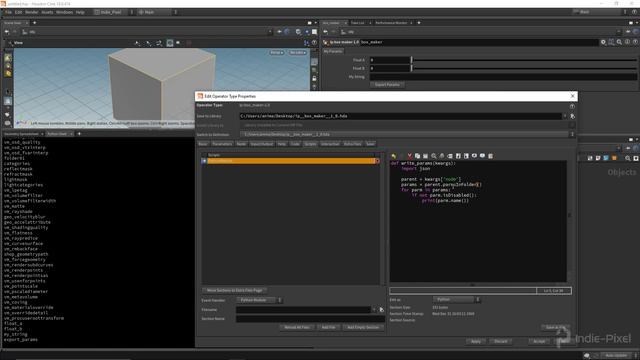Switch to the Interactive tab
The image size is (640, 360).
(x=330, y=144)
